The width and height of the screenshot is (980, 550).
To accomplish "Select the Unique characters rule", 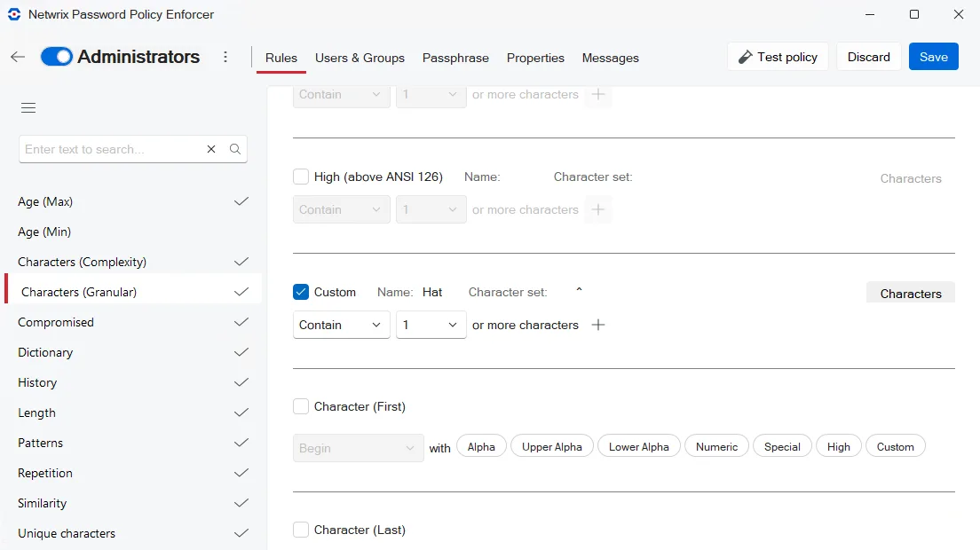I will tap(133, 533).
